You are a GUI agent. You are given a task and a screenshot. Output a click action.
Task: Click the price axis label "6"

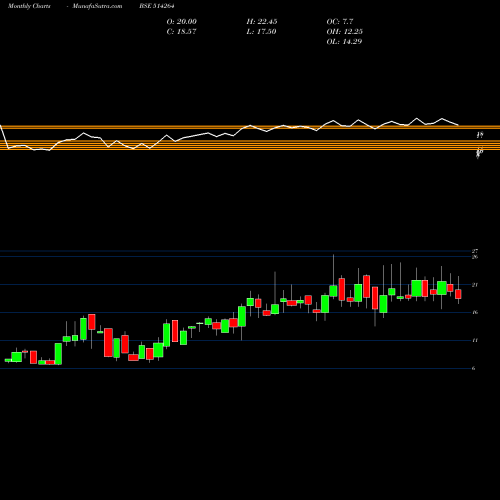tap(474, 368)
